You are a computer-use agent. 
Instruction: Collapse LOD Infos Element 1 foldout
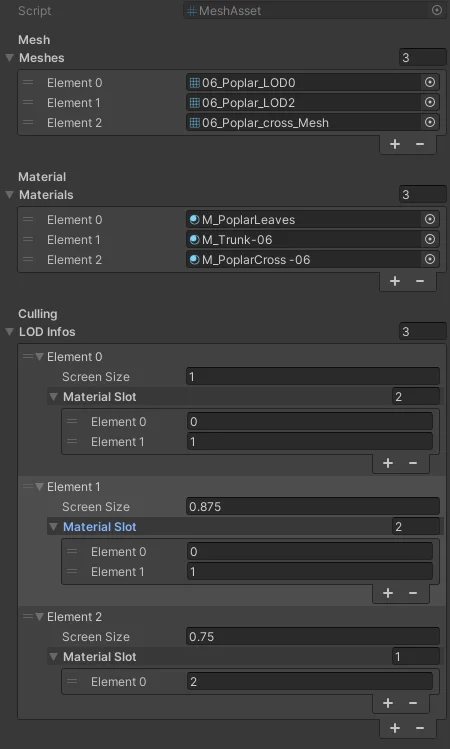40,487
